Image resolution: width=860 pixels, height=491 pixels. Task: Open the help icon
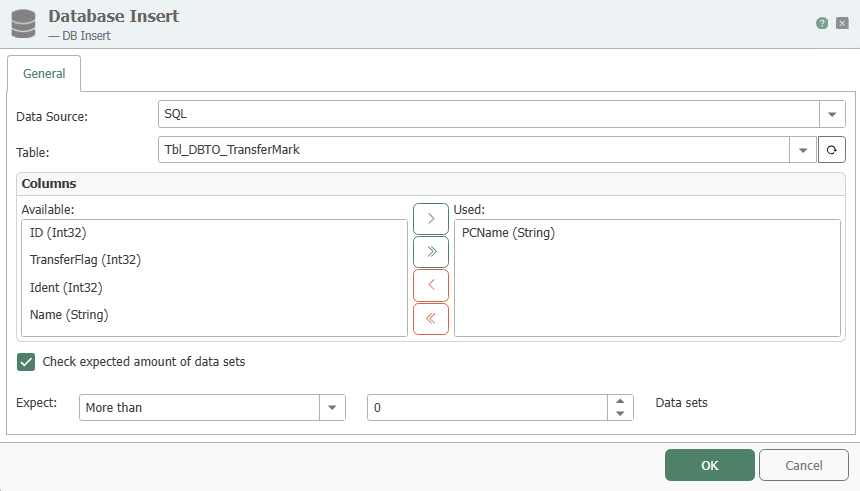pos(822,23)
